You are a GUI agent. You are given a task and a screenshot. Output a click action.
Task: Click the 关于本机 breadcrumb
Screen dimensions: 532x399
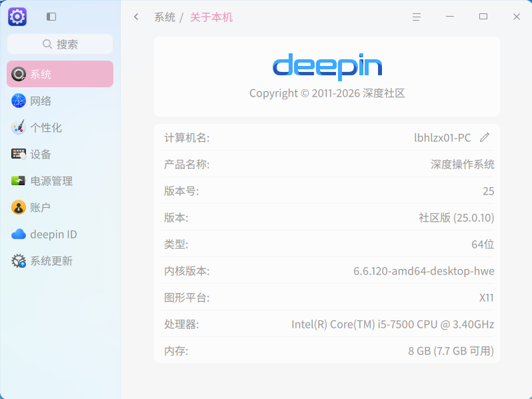click(x=211, y=17)
